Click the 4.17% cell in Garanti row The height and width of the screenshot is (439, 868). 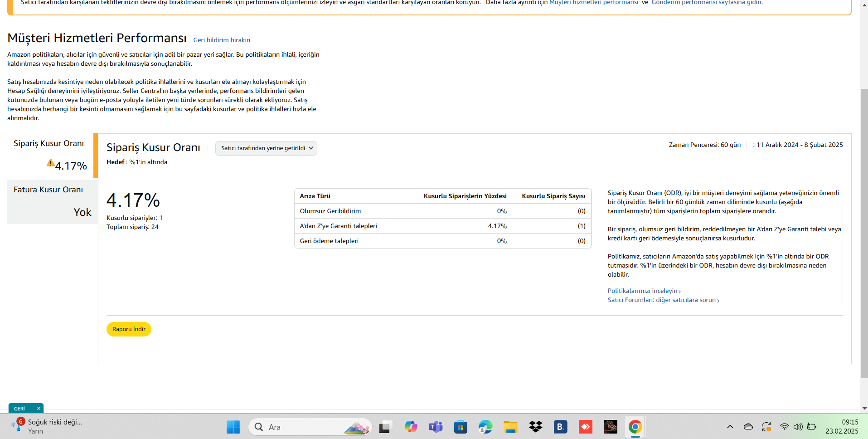[x=497, y=226]
